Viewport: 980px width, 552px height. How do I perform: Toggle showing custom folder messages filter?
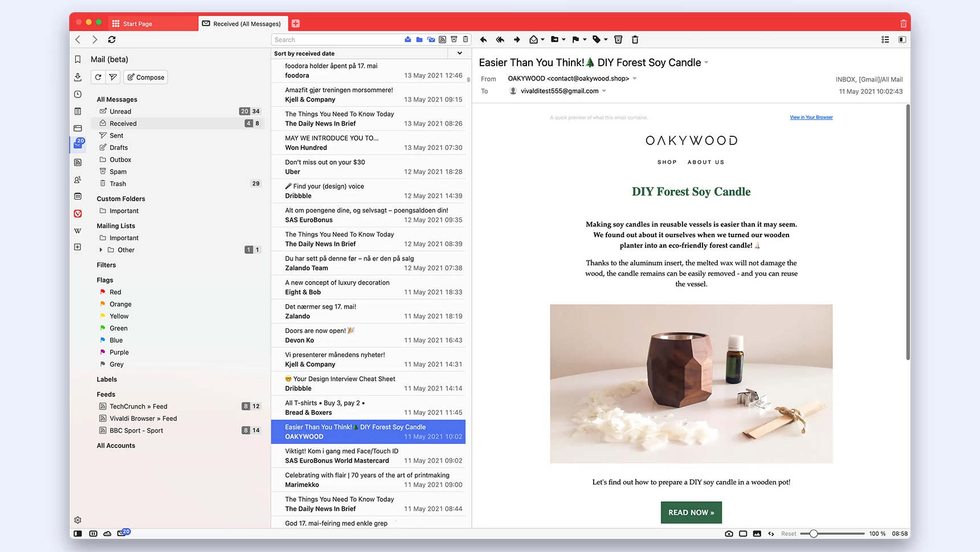(419, 39)
